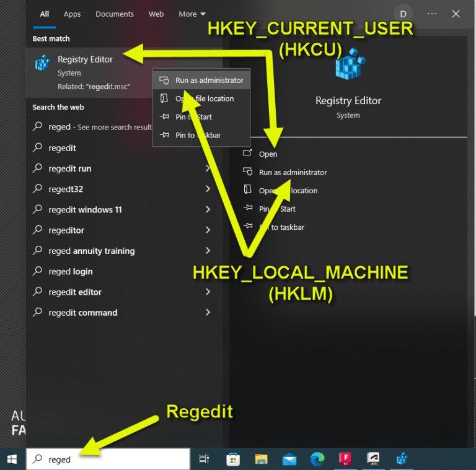Choose Open file location in context menu
This screenshot has height=470, width=476.
[201, 98]
